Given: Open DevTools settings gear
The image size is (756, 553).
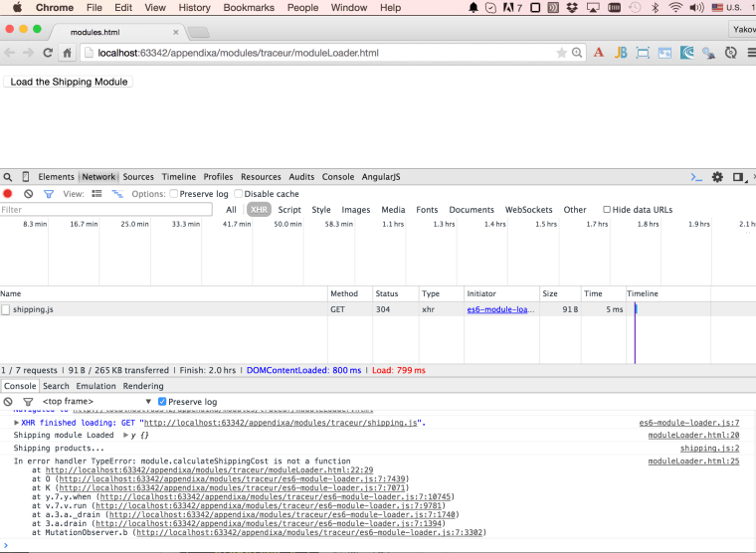Looking at the screenshot, I should (717, 177).
